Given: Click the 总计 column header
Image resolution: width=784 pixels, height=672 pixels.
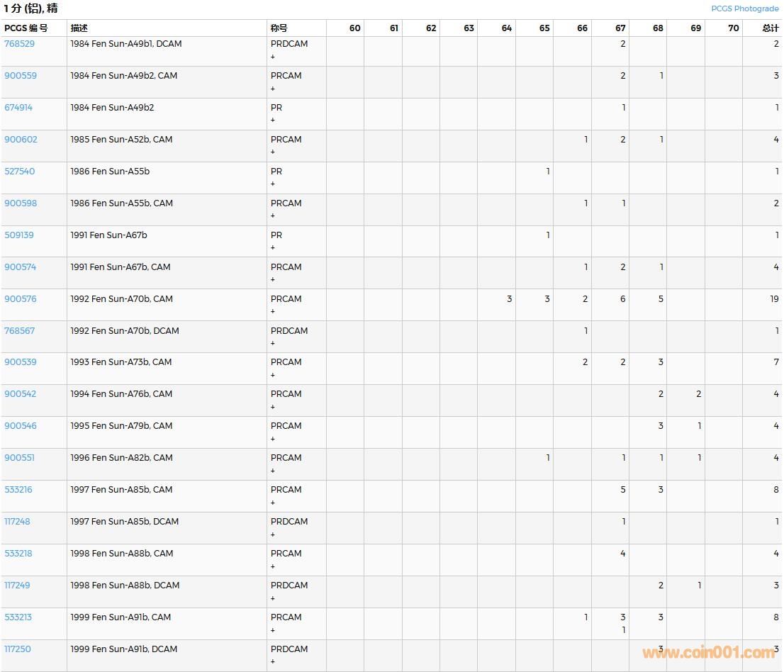Looking at the screenshot, I should [x=770, y=28].
